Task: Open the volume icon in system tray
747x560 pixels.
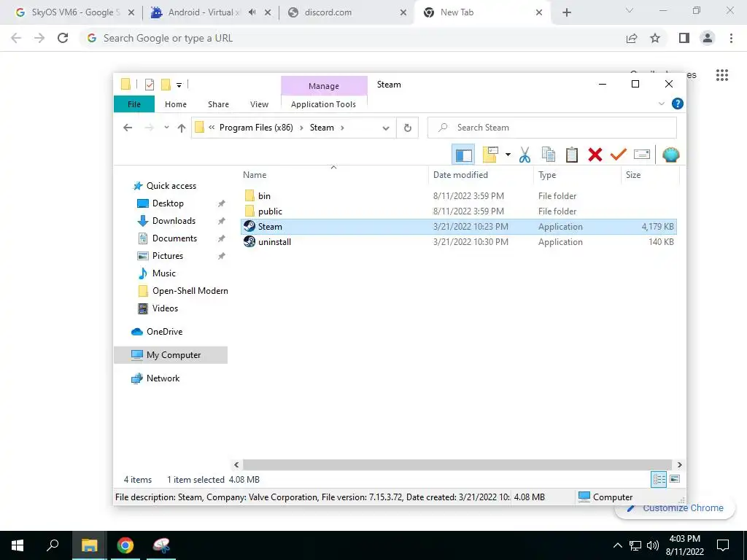Action: 653,545
